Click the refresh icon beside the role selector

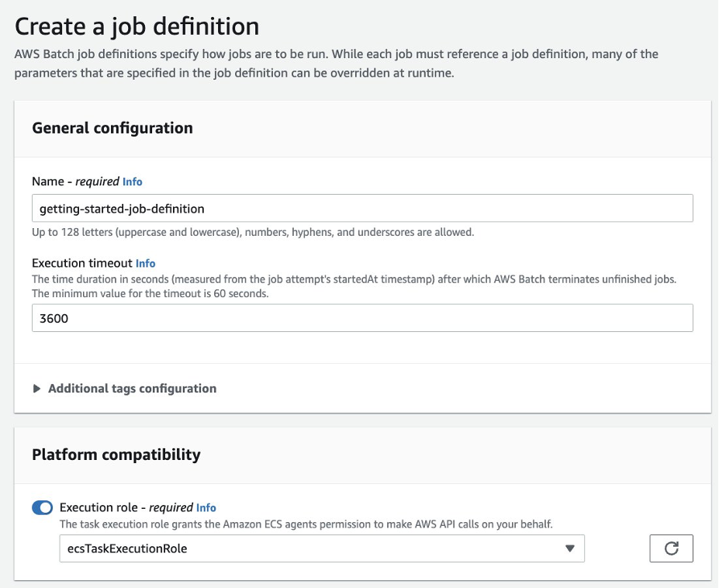click(671, 548)
